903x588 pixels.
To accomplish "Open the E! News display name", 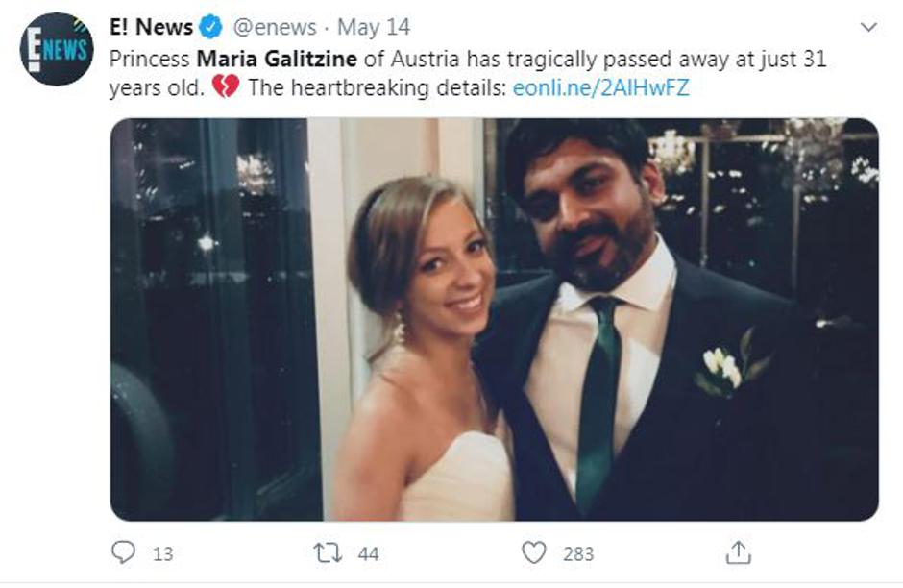I will [152, 28].
